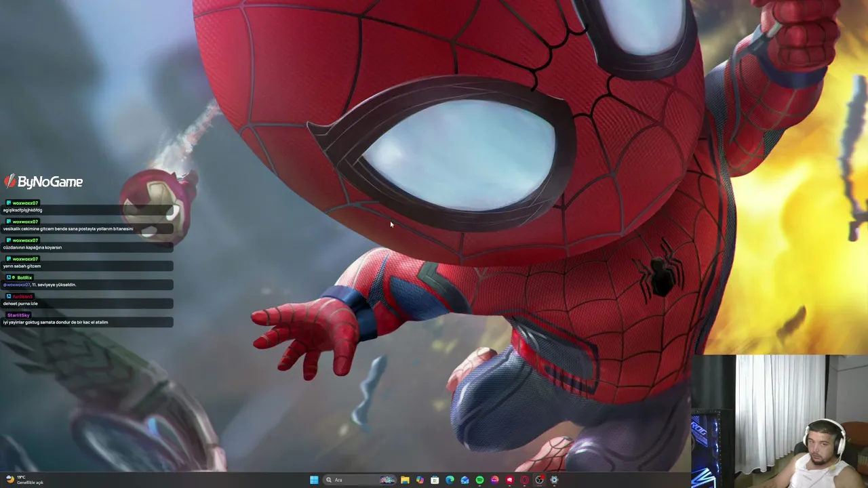Screen dimensions: 868x488
Task: Click chat message "agişiksdfpişjhköfdg"
Action: point(22,210)
